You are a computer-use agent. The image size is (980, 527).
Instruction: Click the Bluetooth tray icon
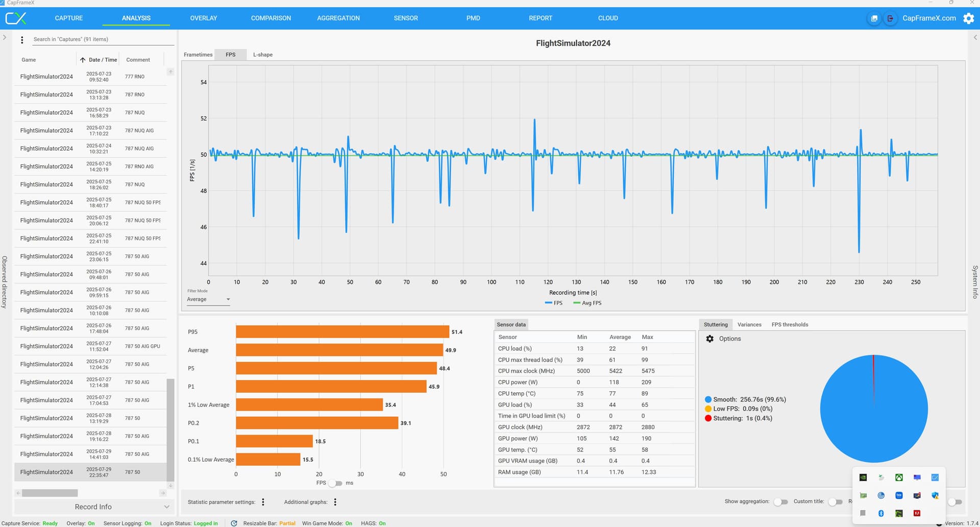(x=881, y=513)
